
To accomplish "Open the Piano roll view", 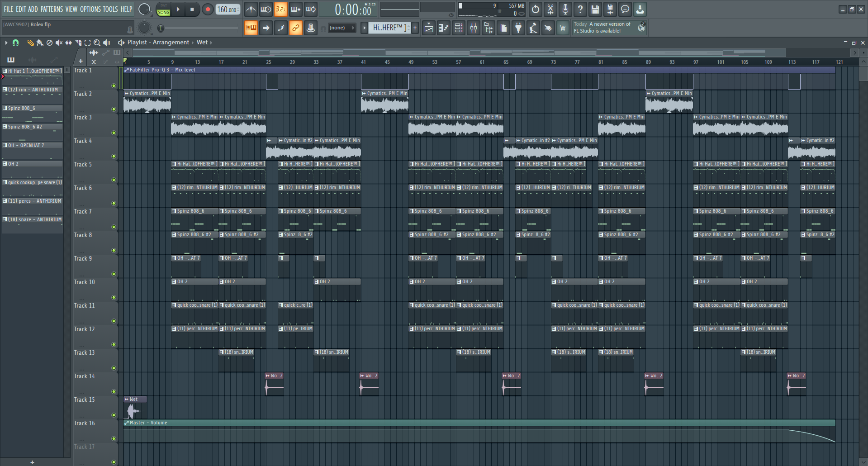I will click(x=444, y=28).
